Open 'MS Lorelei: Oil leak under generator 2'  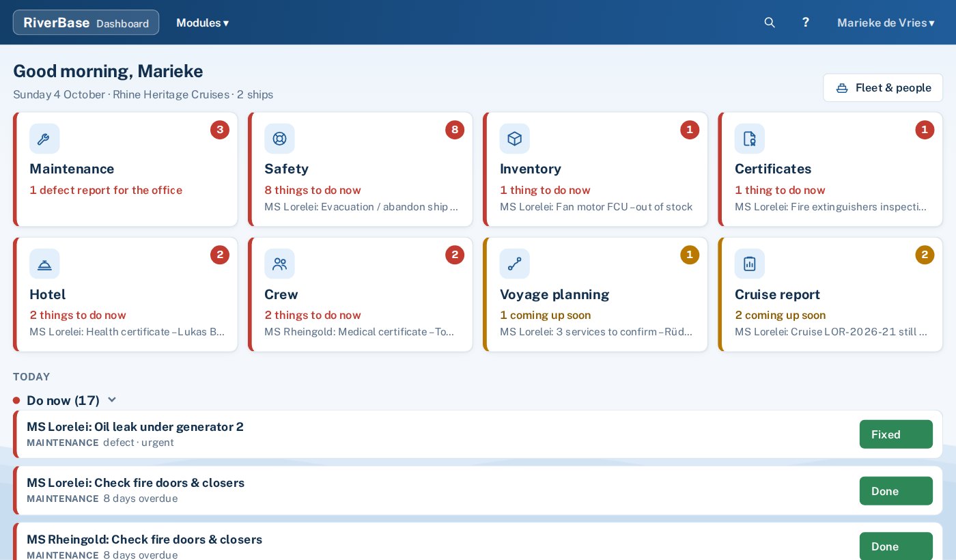[135, 427]
